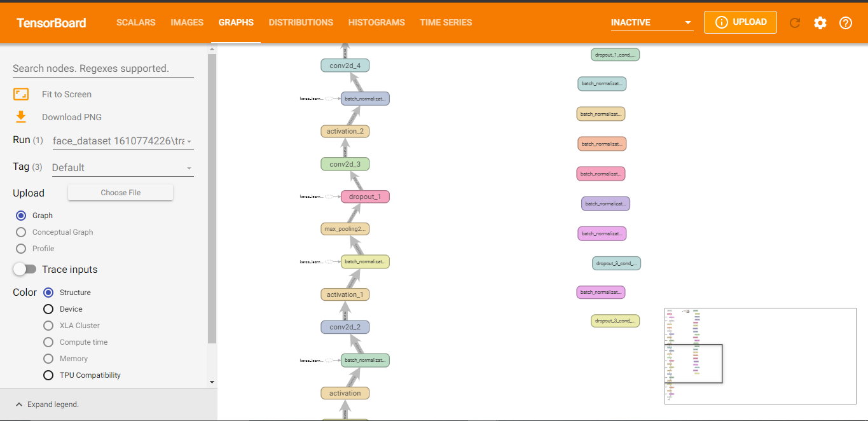Select the dropout_1 graph node
868x421 pixels.
coord(365,197)
